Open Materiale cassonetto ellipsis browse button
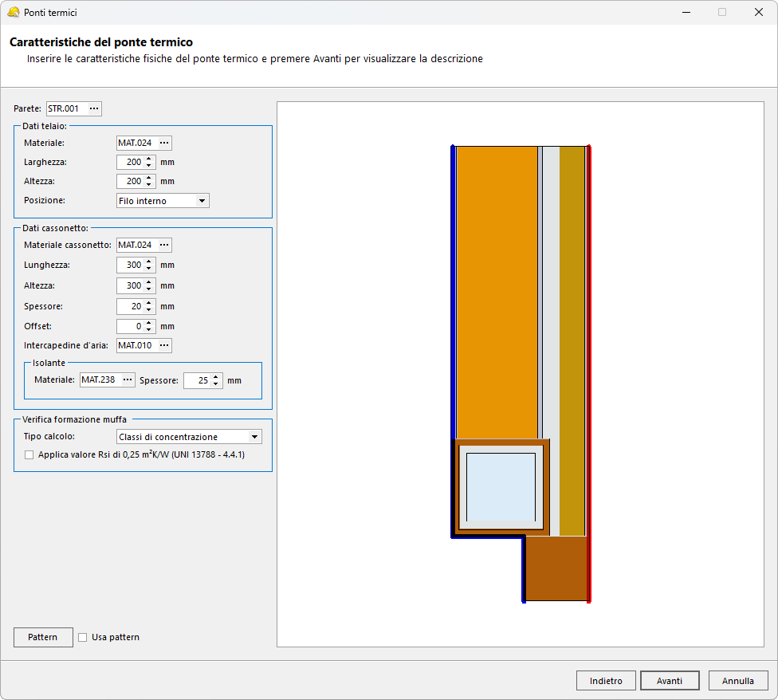 click(x=163, y=245)
